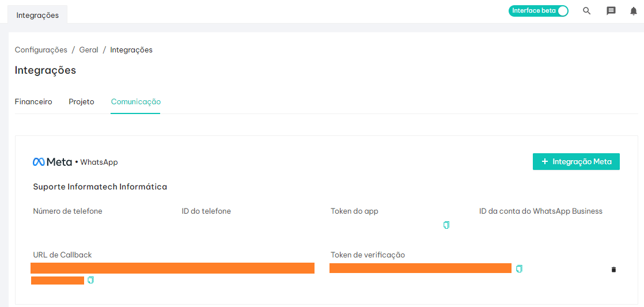Image resolution: width=644 pixels, height=307 pixels.
Task: Delete the Suporte Informatech integration
Action: 613,270
